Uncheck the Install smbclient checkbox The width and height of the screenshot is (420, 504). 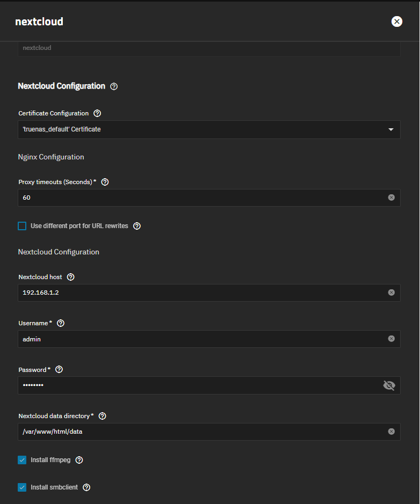coord(22,487)
